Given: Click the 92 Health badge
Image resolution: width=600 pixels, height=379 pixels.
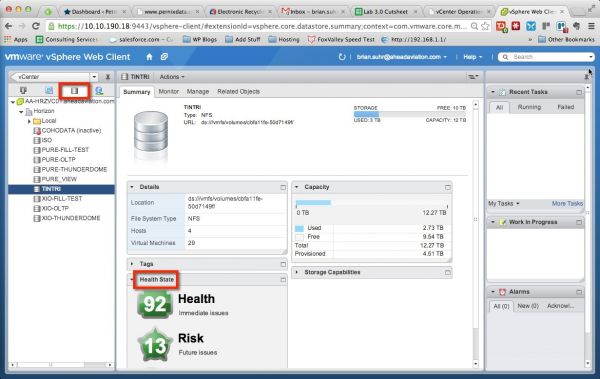Looking at the screenshot, I should click(x=155, y=304).
